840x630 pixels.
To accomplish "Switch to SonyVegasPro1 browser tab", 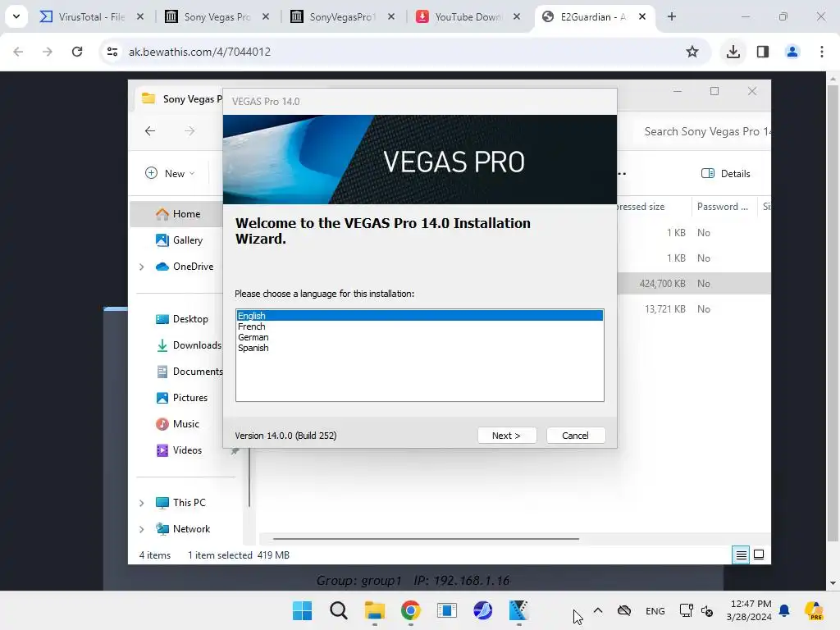I will click(x=342, y=16).
